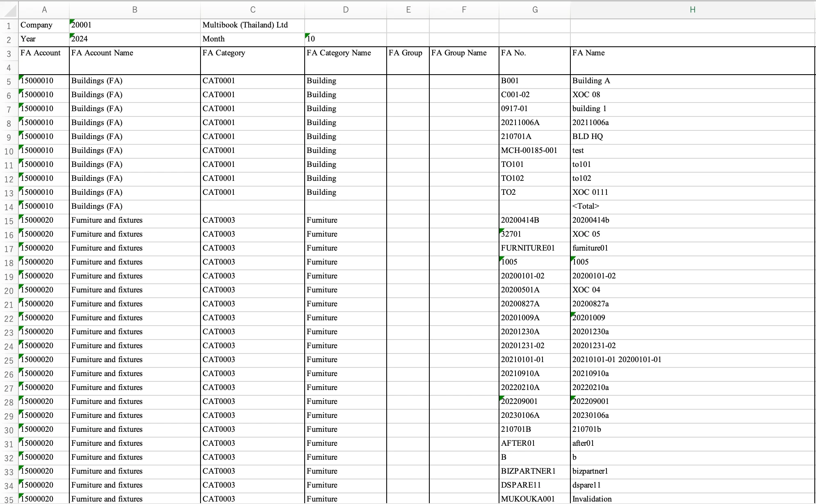Click row 3 header number
Image resolution: width=816 pixels, height=504 pixels.
[x=9, y=54]
